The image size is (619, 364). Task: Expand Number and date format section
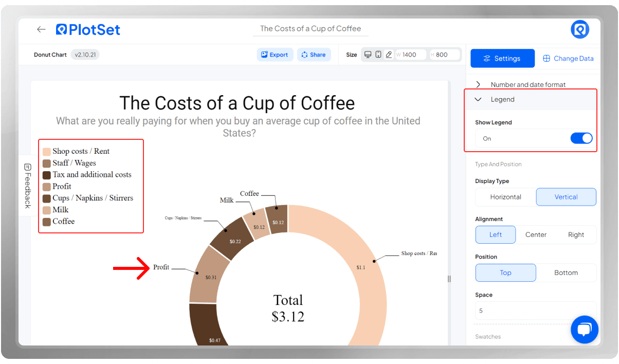click(532, 84)
